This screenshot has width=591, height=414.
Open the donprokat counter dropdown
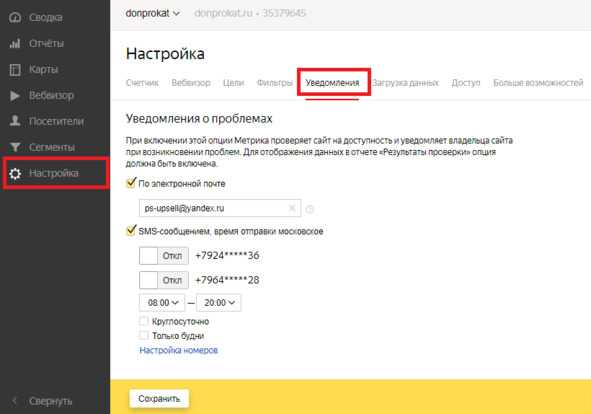click(x=153, y=14)
